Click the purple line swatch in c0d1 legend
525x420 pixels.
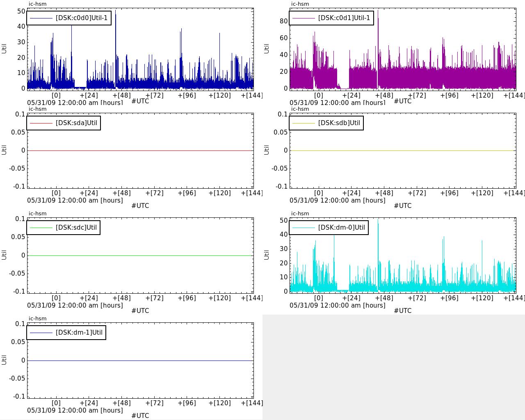tap(304, 18)
